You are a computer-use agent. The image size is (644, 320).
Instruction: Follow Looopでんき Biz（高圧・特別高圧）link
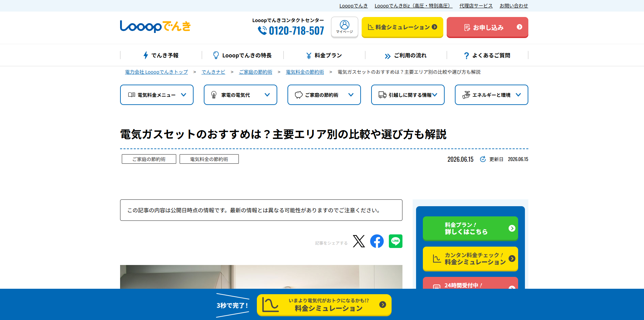pos(413,6)
